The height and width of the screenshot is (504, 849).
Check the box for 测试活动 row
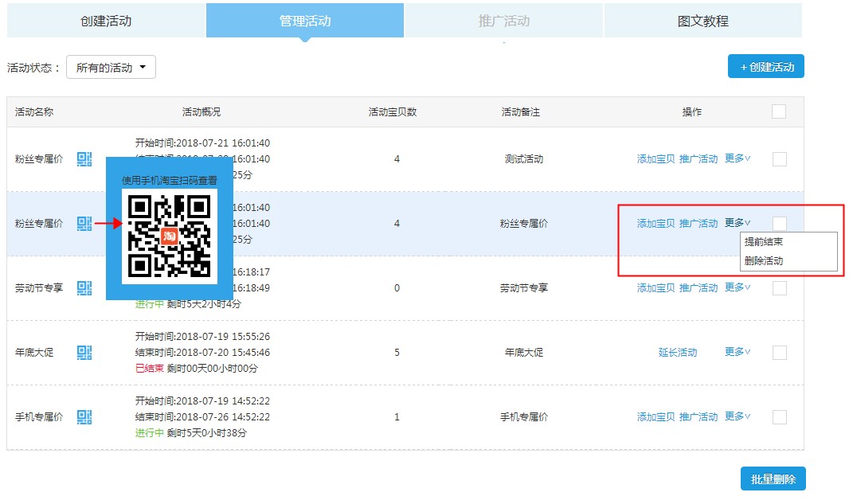tap(779, 159)
